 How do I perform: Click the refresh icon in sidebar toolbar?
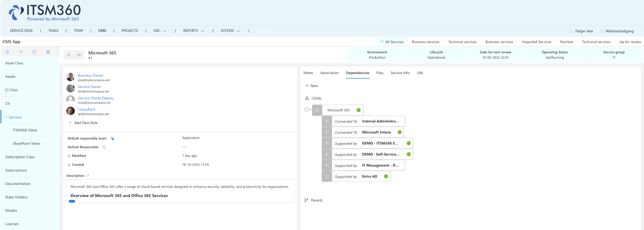click(34, 52)
